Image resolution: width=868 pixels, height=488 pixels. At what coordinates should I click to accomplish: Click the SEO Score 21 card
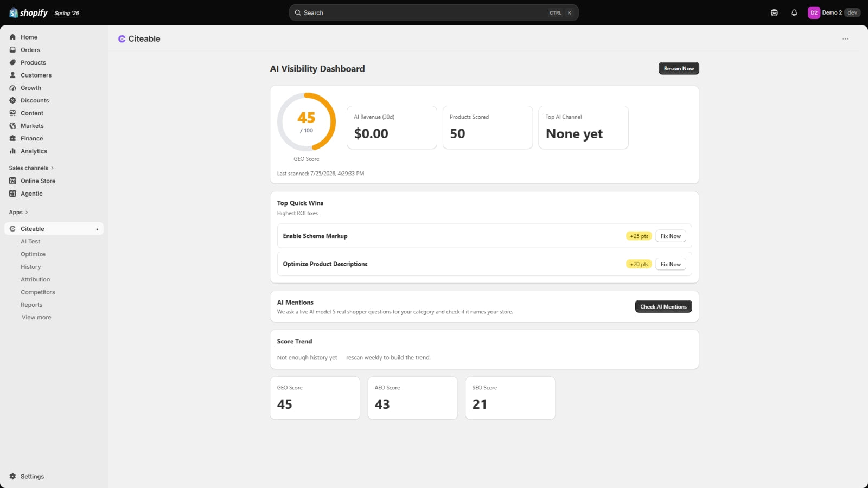[x=510, y=398]
